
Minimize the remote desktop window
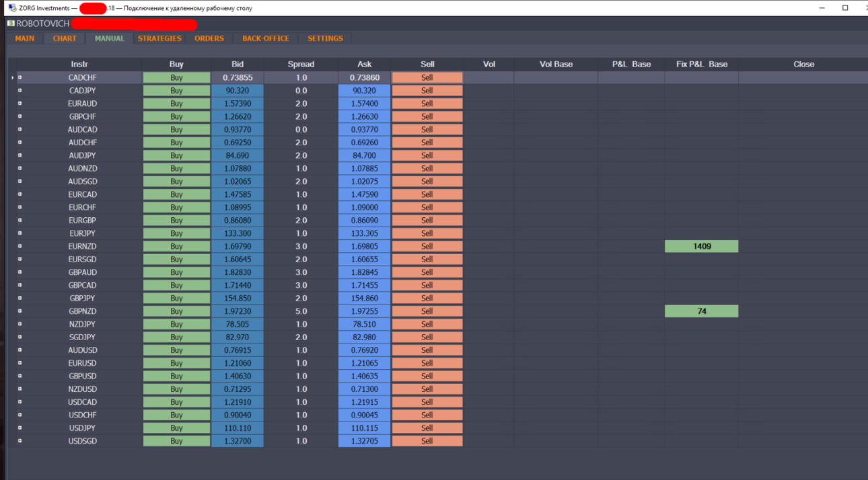tap(822, 8)
